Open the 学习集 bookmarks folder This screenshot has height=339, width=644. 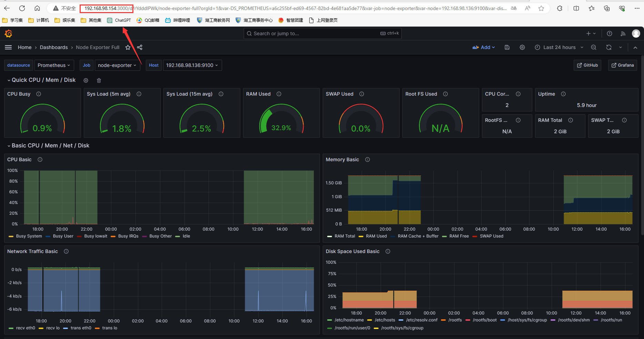(x=12, y=20)
